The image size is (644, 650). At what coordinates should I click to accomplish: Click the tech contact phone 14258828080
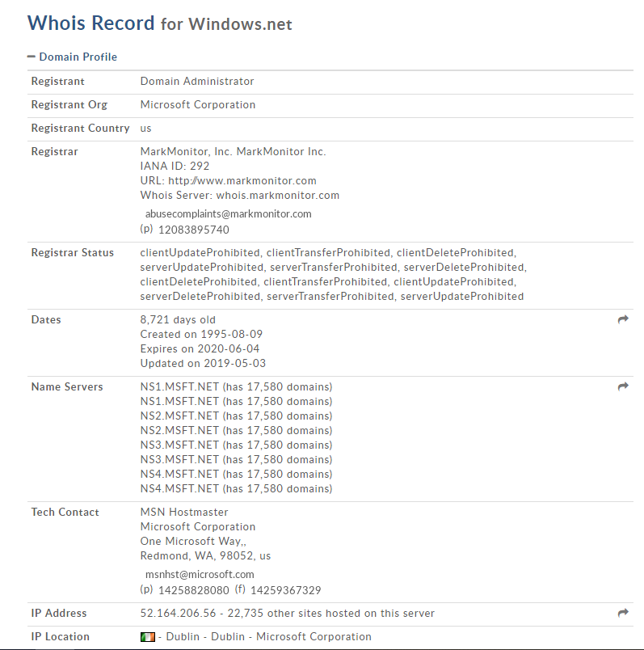(194, 590)
